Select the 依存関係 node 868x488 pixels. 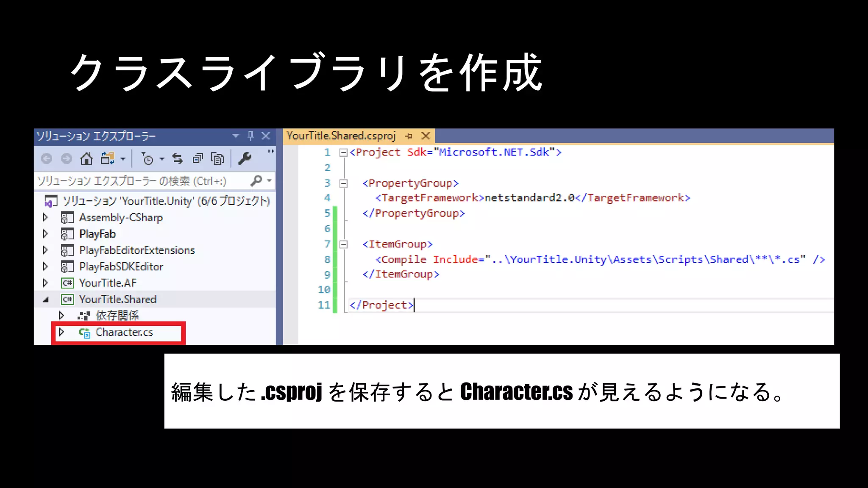pos(117,316)
